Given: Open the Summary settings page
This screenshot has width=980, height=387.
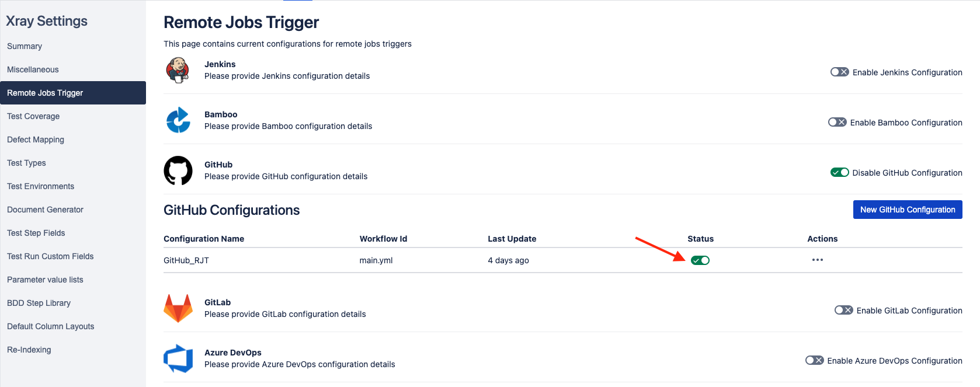Looking at the screenshot, I should 25,46.
